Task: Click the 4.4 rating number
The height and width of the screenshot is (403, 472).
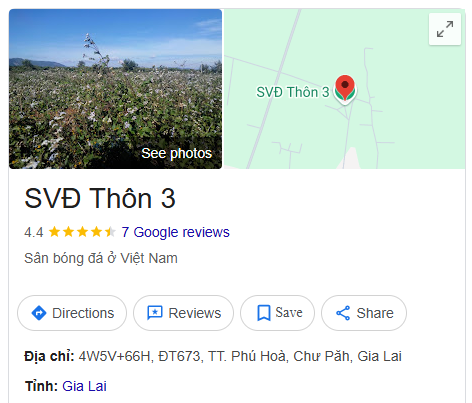Action: (34, 232)
